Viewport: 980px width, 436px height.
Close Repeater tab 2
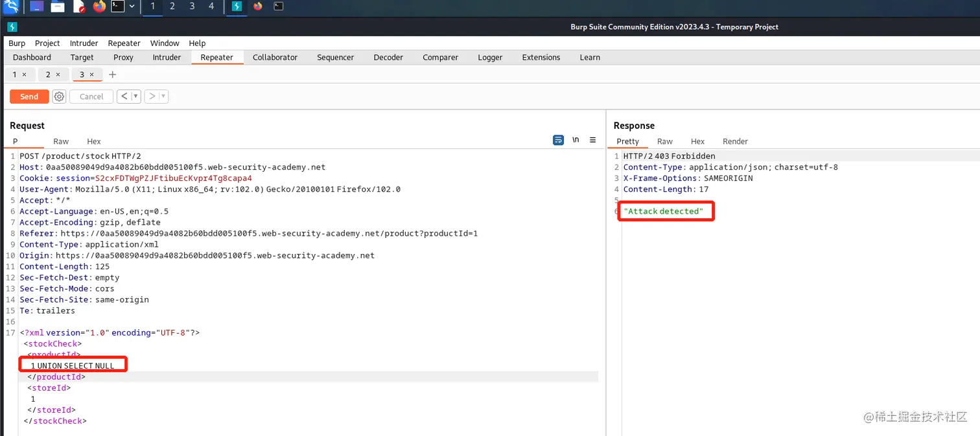point(58,75)
